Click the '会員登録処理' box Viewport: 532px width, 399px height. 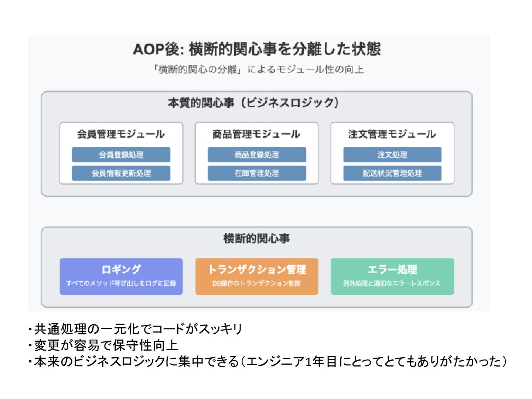[121, 155]
